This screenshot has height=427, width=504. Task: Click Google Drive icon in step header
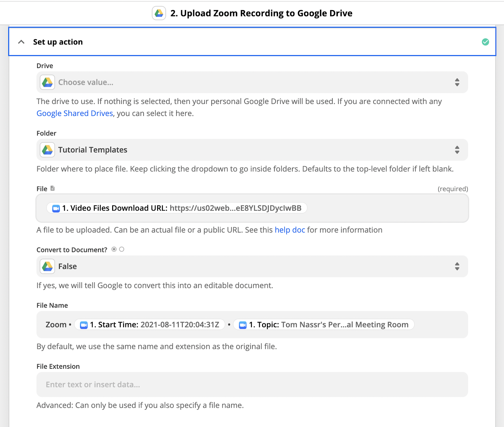pos(159,13)
